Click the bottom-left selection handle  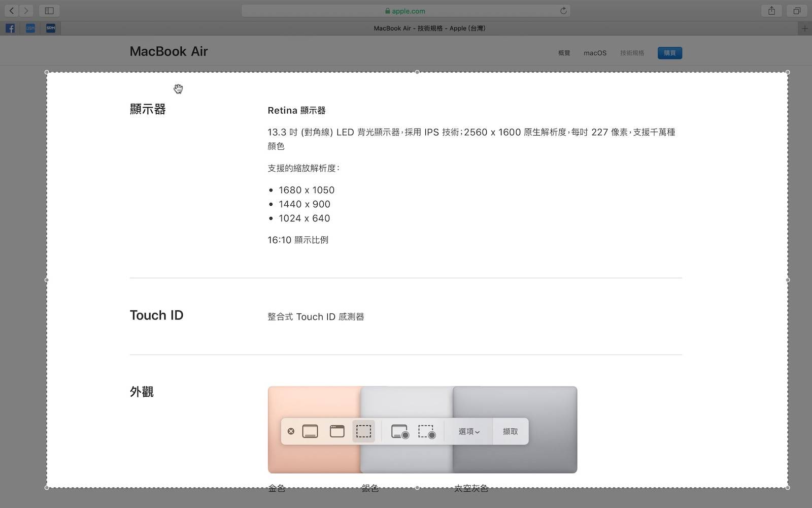pyautogui.click(x=47, y=488)
